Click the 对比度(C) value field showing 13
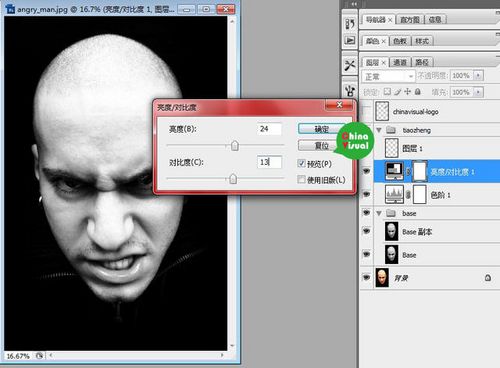 (x=269, y=162)
